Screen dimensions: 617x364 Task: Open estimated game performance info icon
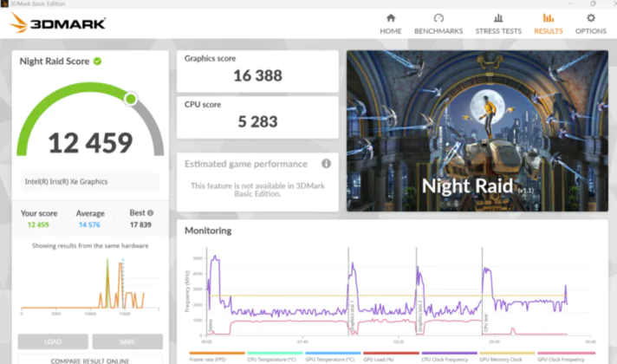(x=326, y=163)
